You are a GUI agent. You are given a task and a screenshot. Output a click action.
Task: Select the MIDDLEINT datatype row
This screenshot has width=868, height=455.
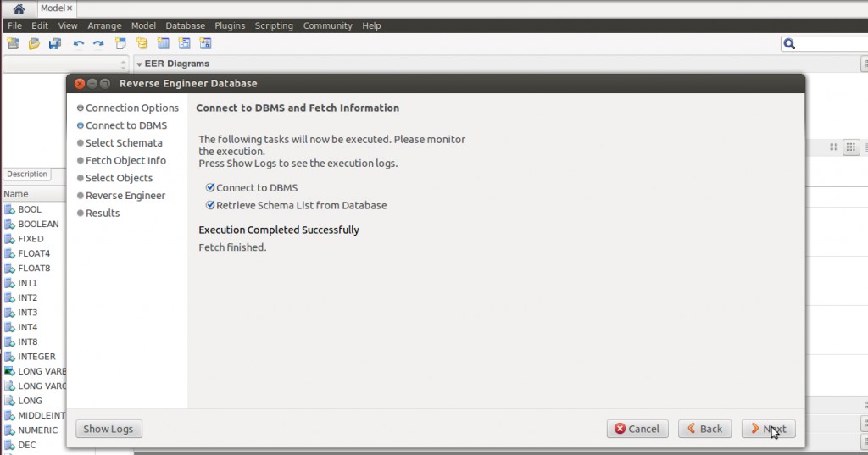tap(34, 416)
